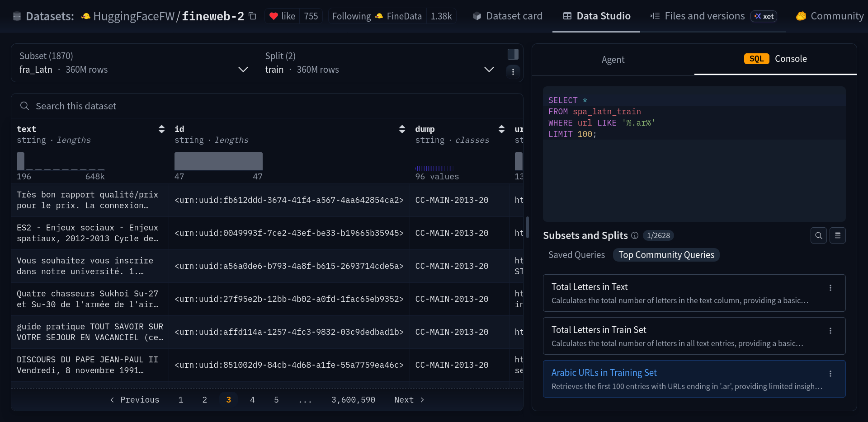Switch to the Files and versions tab
This screenshot has width=868, height=422.
704,16
